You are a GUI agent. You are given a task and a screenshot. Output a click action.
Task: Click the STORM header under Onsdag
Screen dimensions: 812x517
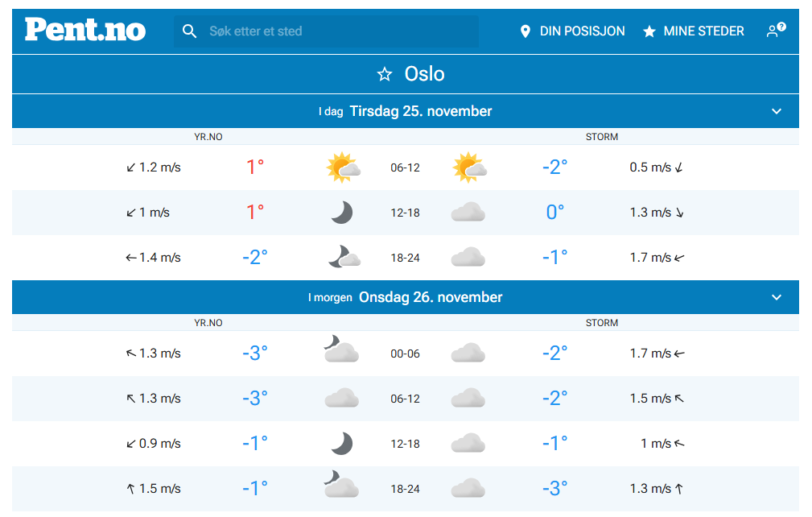[602, 323]
